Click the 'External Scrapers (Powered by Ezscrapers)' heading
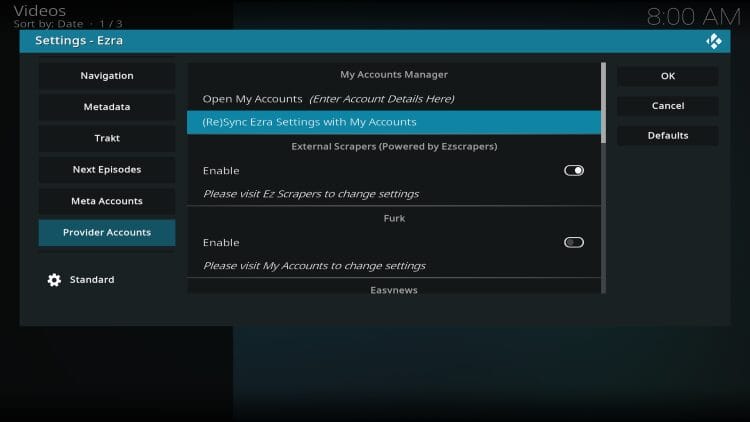Screen dimensions: 750x422 [x=394, y=146]
